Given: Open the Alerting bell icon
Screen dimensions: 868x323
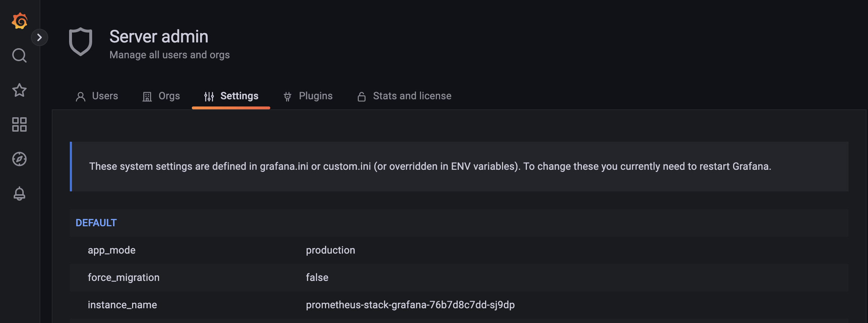Looking at the screenshot, I should [x=19, y=194].
